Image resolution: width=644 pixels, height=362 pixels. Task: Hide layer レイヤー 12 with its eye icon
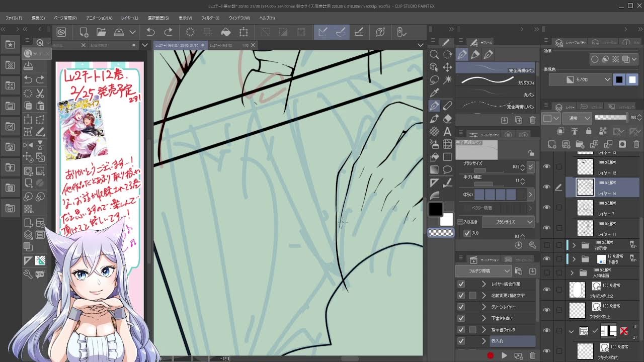coord(547,166)
